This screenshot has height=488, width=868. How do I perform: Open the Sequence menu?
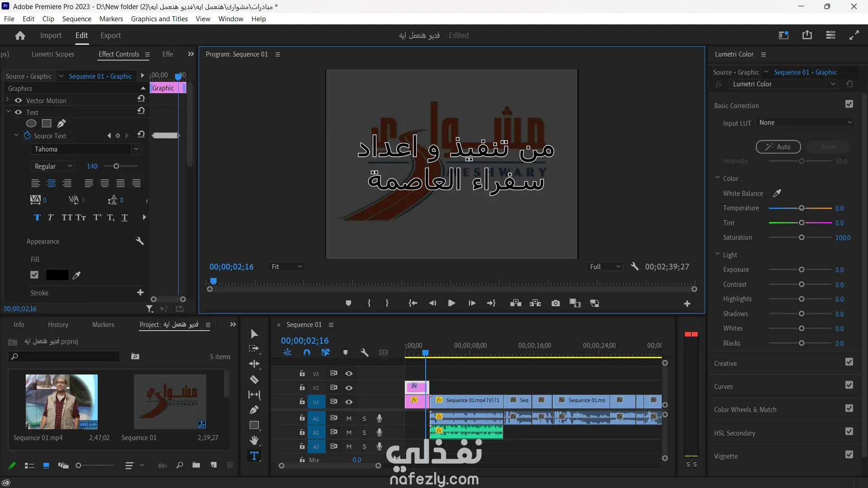pos(77,19)
